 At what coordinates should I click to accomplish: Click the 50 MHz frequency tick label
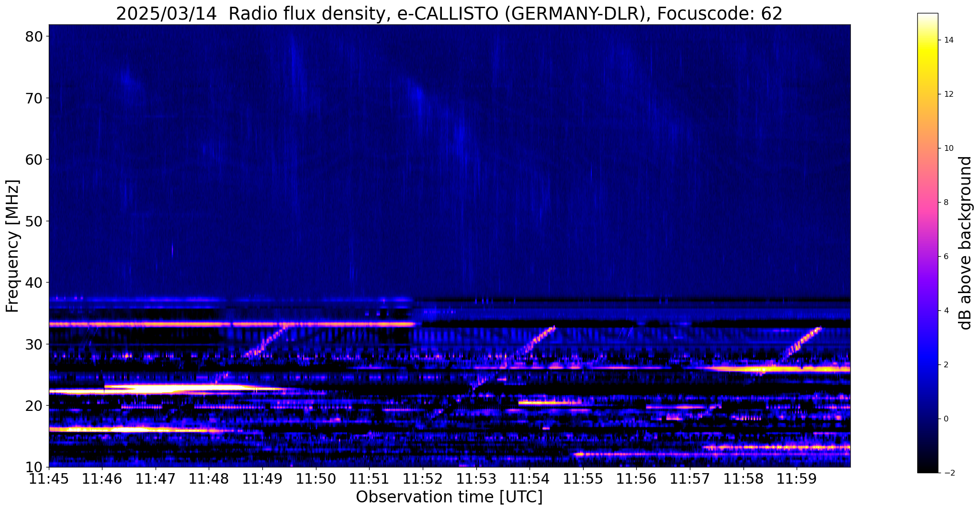pos(34,221)
